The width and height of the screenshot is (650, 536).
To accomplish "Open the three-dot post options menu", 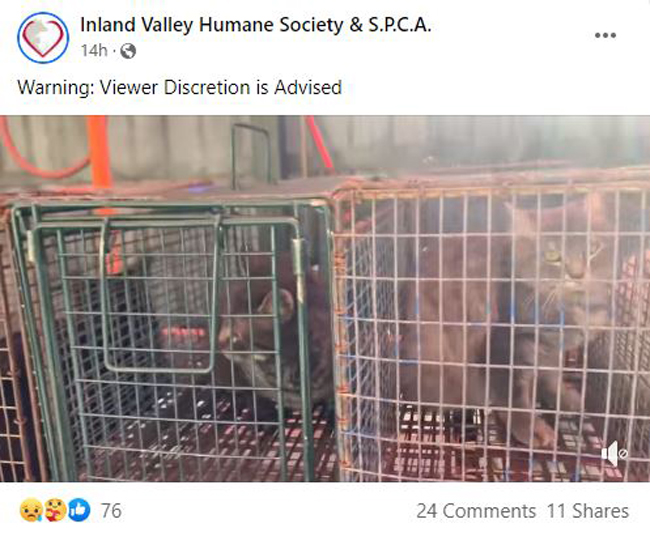I will 605,36.
